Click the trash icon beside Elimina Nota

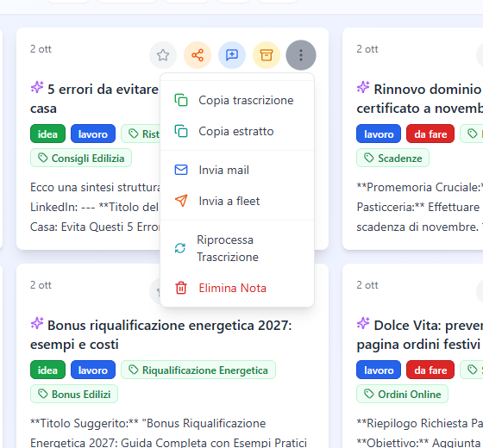pyautogui.click(x=181, y=288)
